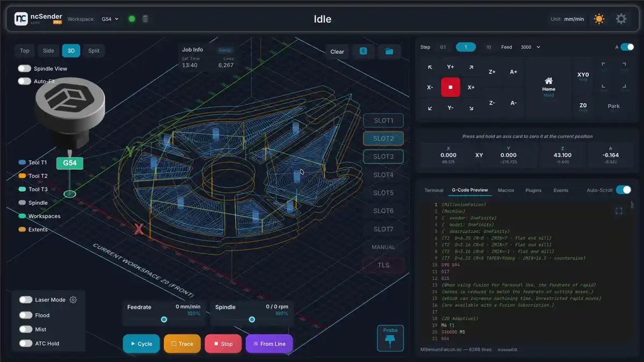Expand the Feed 3000 dropdown
Screen dimensions: 644x362
tap(530, 47)
